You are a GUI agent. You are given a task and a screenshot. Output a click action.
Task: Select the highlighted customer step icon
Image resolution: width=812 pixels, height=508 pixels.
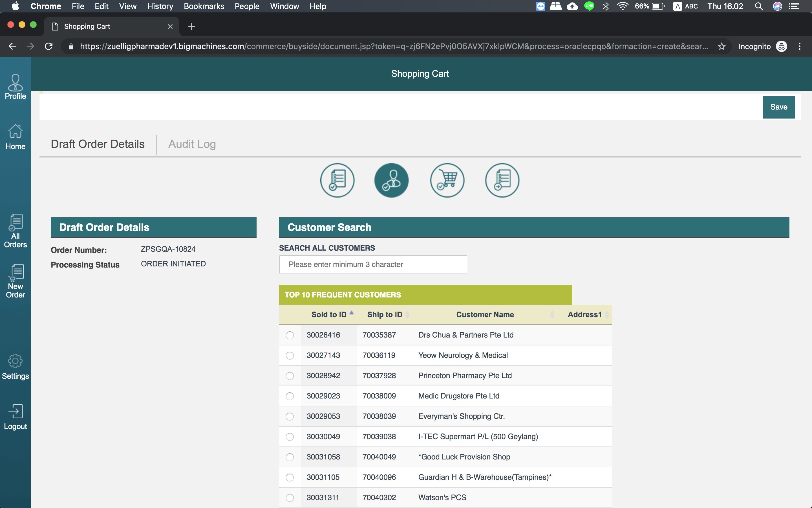[392, 180]
